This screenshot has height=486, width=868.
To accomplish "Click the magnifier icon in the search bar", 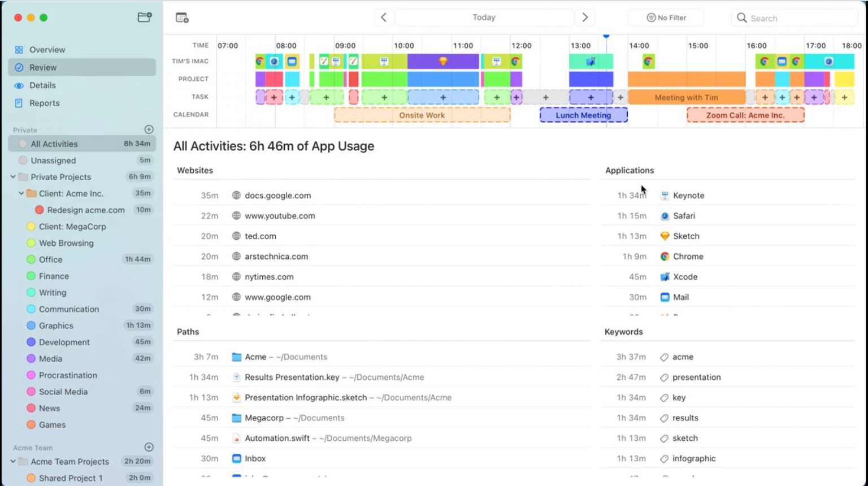I will click(x=741, y=18).
